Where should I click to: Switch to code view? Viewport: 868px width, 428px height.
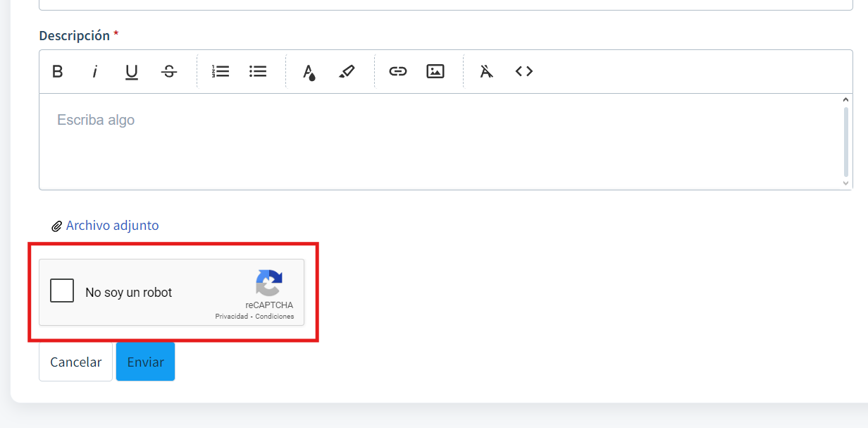point(523,71)
